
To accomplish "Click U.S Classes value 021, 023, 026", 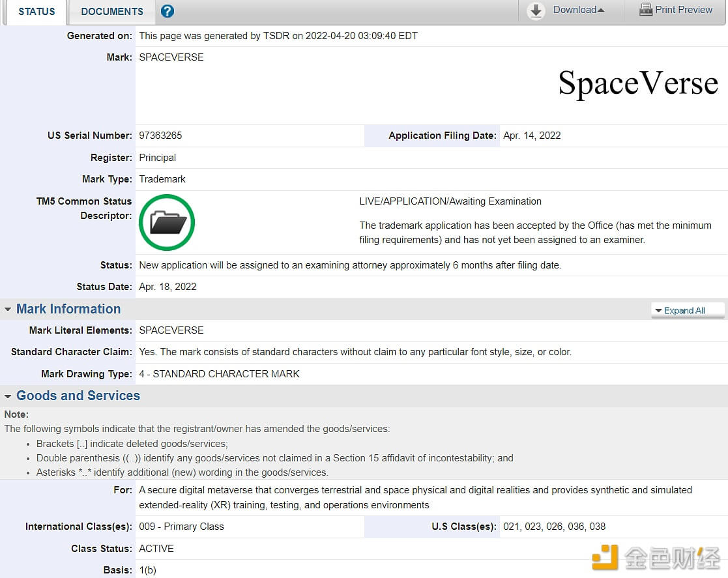I will tap(555, 527).
